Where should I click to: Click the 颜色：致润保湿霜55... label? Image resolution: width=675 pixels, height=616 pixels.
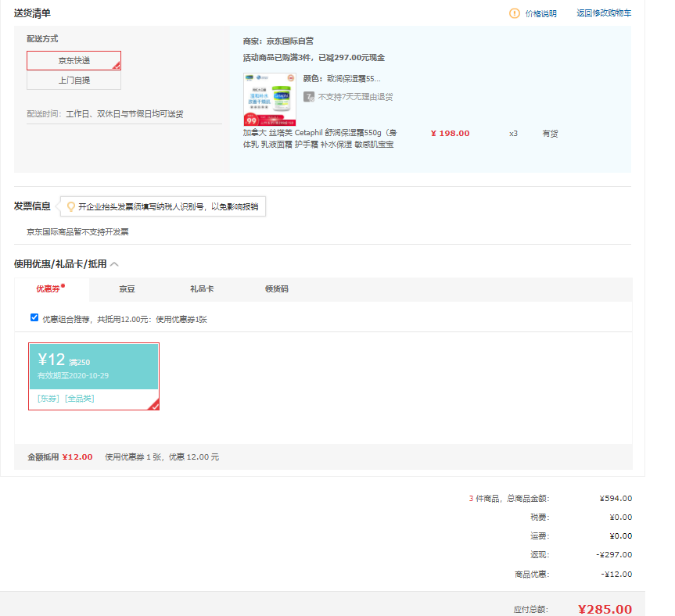click(x=342, y=79)
